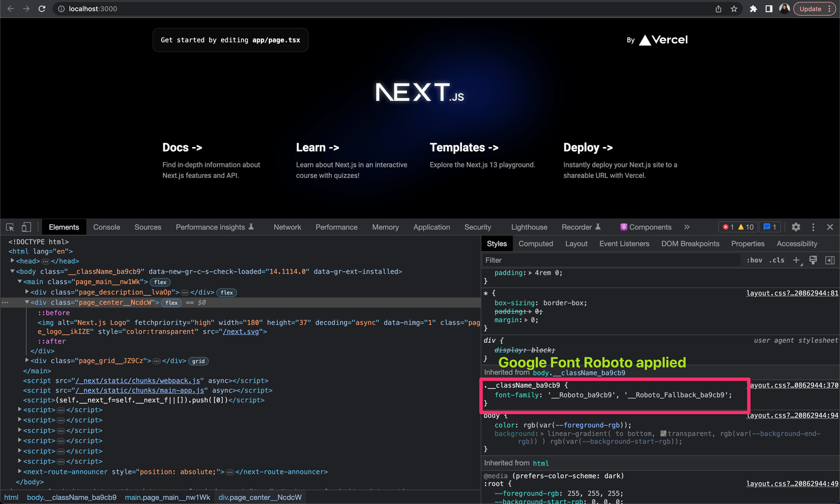Click the Templates -> card heading
This screenshot has height=504, width=840.
coord(464,148)
